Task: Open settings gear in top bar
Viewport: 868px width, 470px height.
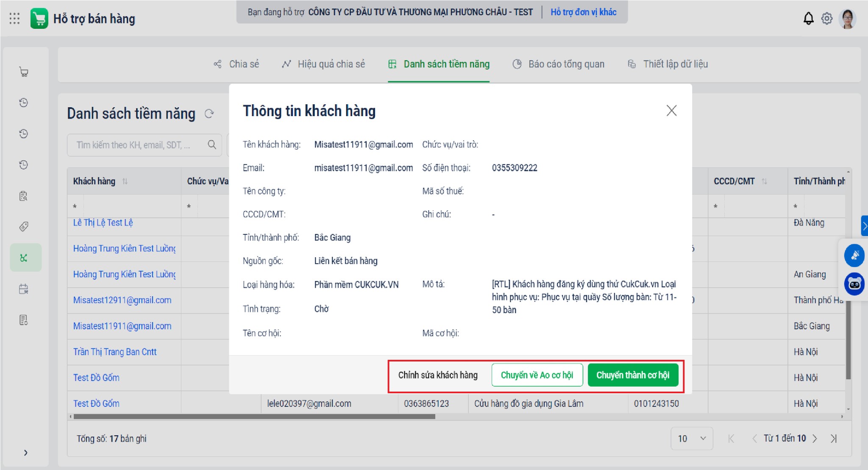Action: tap(826, 19)
